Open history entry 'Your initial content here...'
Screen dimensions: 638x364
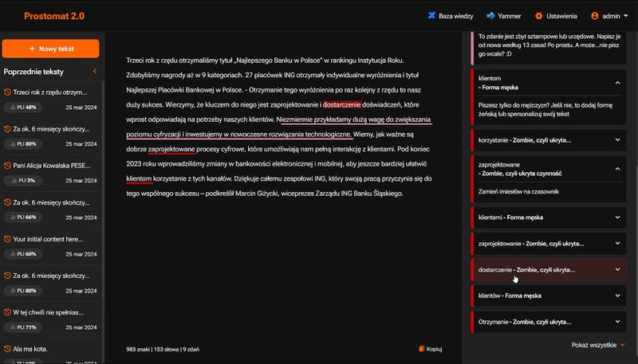pyautogui.click(x=48, y=239)
